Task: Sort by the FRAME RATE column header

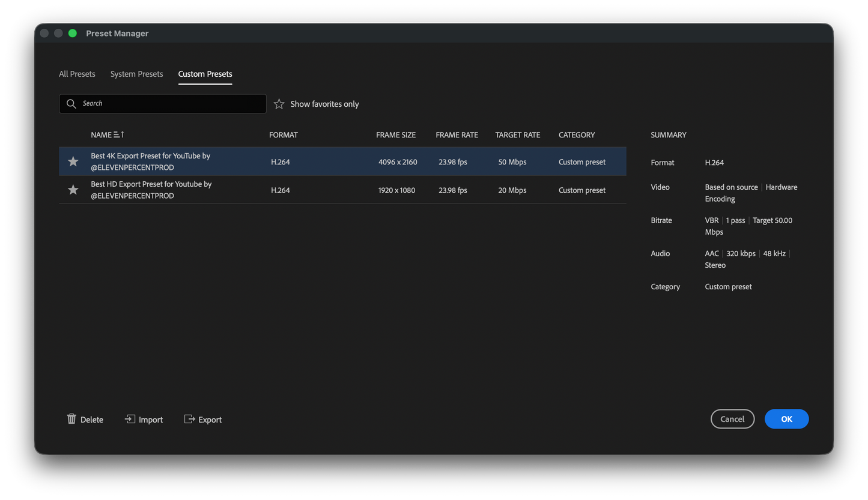Action: coord(457,135)
